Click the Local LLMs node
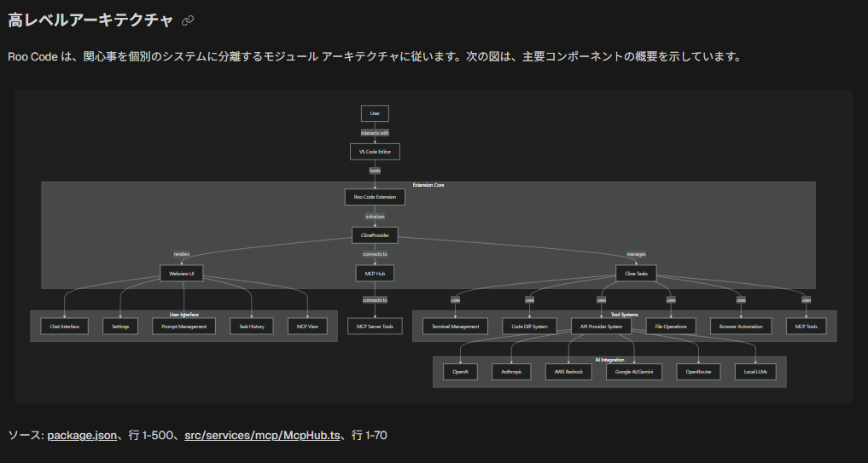 click(755, 372)
